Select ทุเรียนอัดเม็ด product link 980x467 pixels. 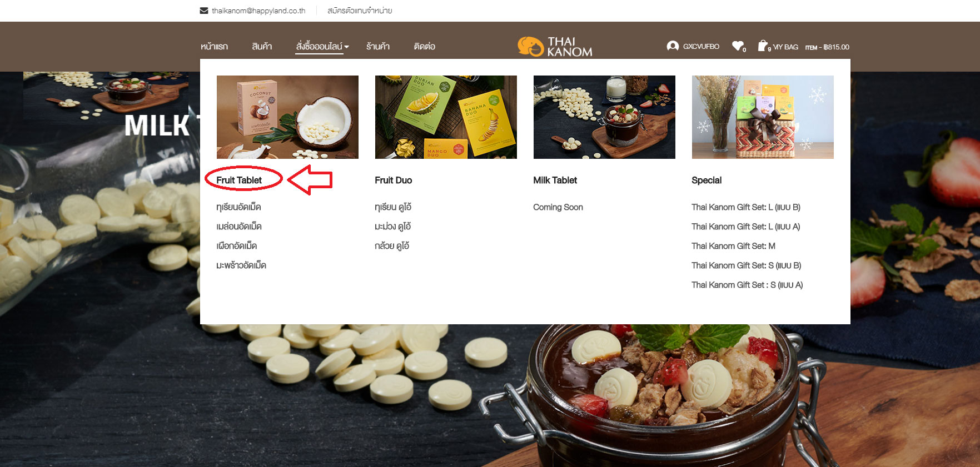(238, 207)
